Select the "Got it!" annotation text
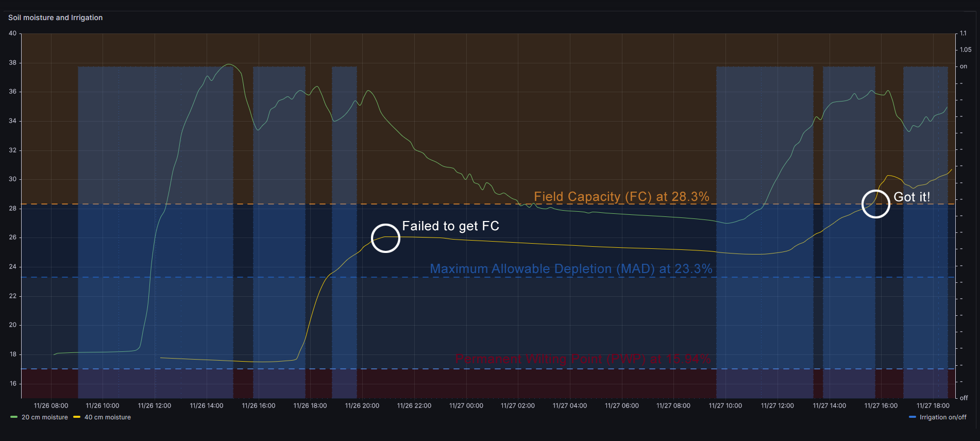The width and height of the screenshot is (980, 441). click(x=911, y=197)
